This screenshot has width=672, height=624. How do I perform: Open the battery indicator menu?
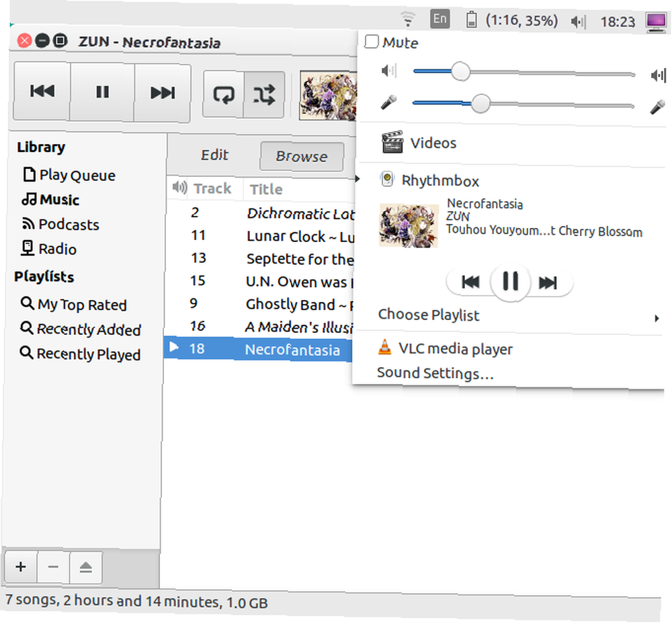[511, 20]
